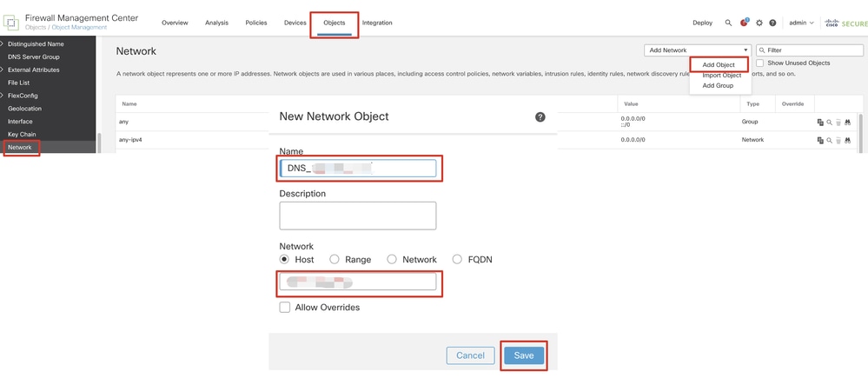868x385 pixels.
Task: Switch to the Objects tab
Action: [335, 23]
